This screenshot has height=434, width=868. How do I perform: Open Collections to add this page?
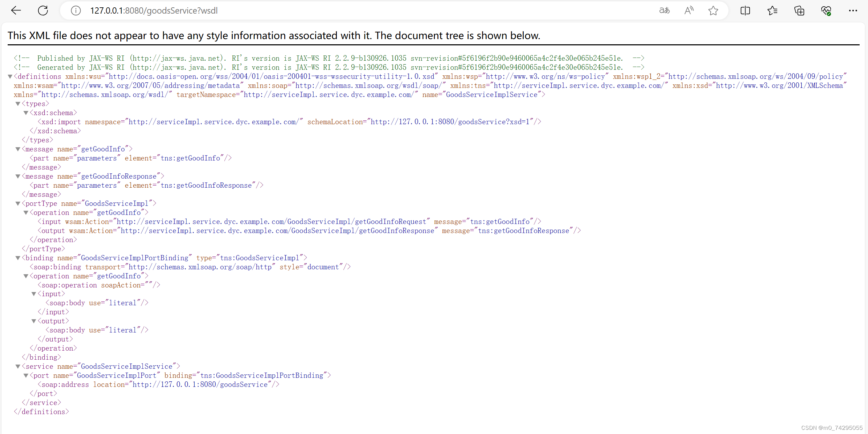point(799,10)
